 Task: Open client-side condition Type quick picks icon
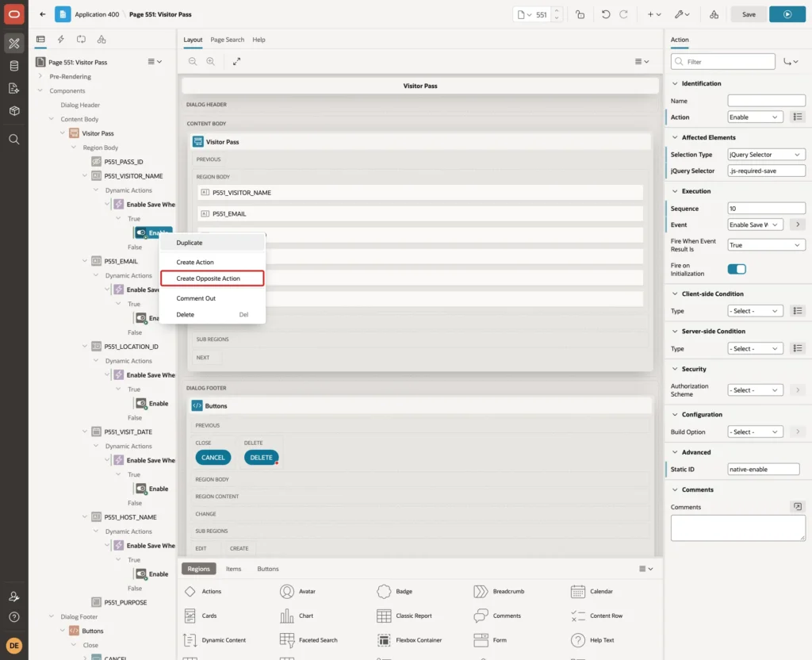(x=798, y=311)
